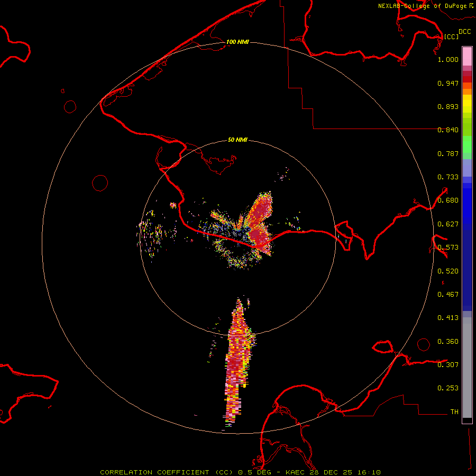Click the 0.253 color scale label

(448, 388)
